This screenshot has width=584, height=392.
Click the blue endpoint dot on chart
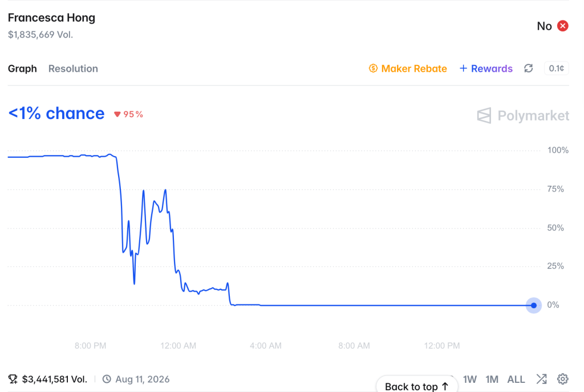click(x=534, y=305)
